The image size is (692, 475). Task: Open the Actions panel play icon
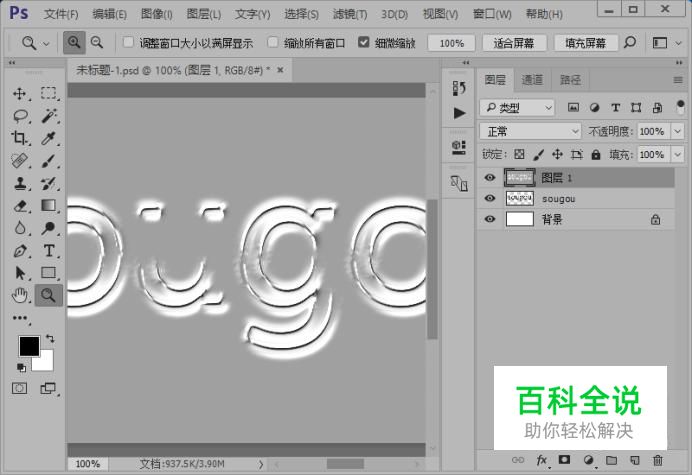[x=459, y=113]
